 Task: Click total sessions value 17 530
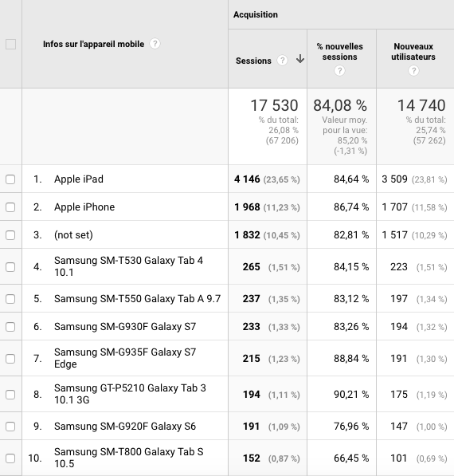click(x=274, y=105)
